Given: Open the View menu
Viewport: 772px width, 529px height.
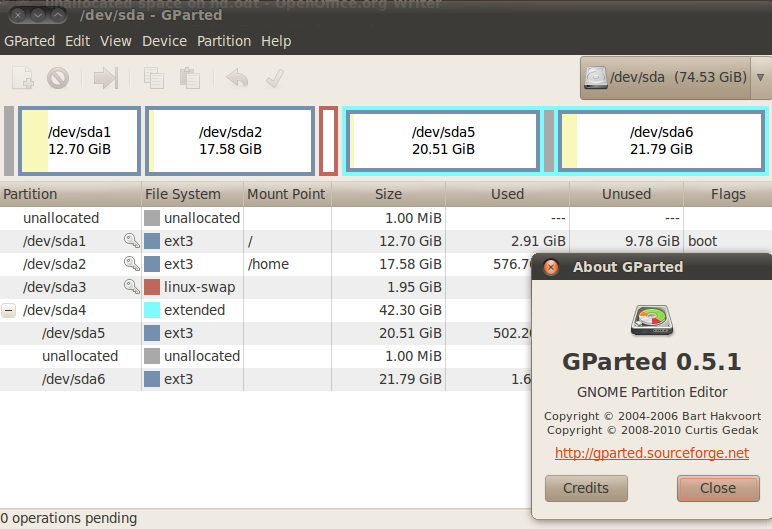Looking at the screenshot, I should tap(116, 41).
